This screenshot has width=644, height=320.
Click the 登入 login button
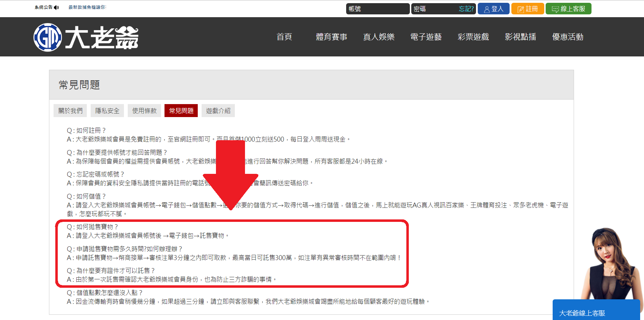[x=493, y=9]
